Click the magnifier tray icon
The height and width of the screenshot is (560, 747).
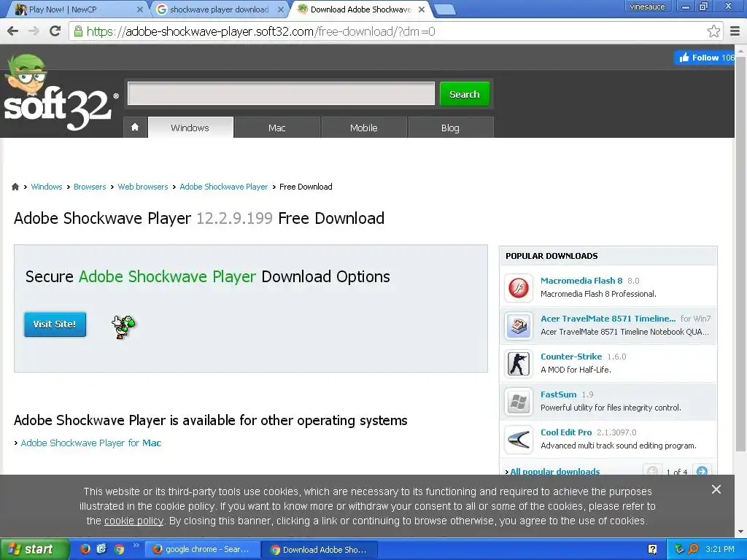[694, 549]
